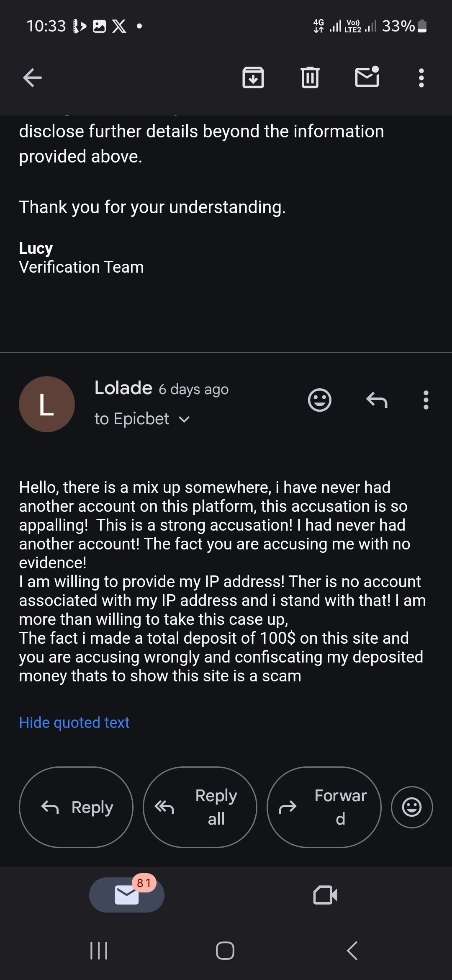Screen dimensions: 452x980
Task: Switch to the Meet video tab
Action: tap(325, 895)
